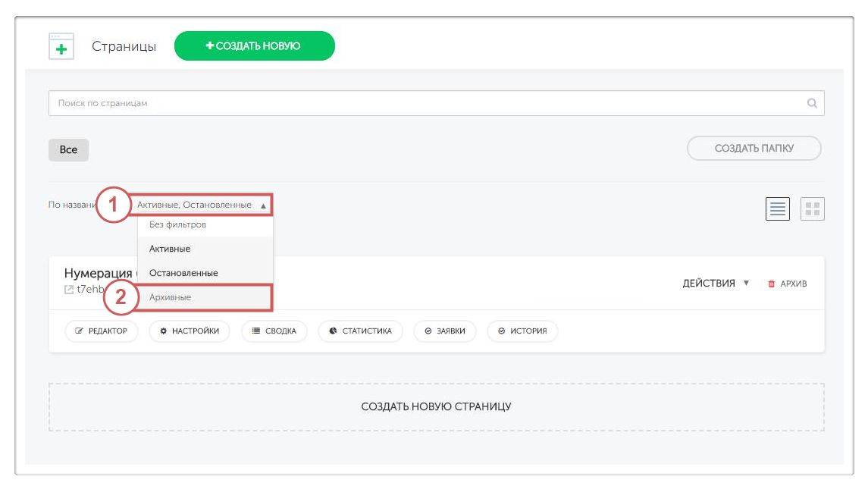868x486 pixels.
Task: Click the Create New green button
Action: tap(254, 46)
